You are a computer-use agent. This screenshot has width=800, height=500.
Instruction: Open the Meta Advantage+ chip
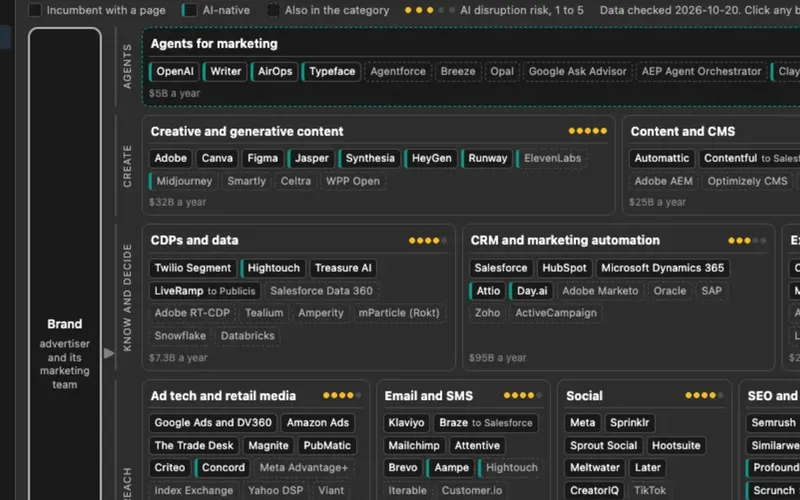pos(304,468)
